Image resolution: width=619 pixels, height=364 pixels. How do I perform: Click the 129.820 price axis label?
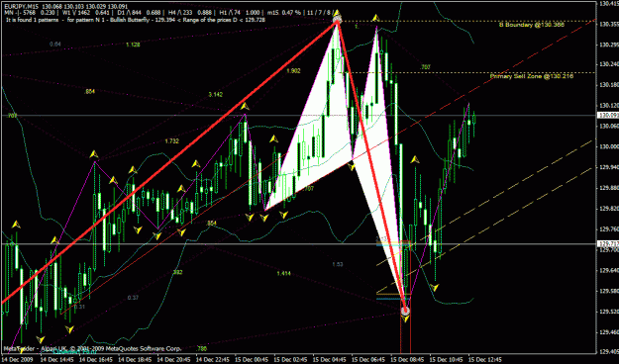point(609,209)
